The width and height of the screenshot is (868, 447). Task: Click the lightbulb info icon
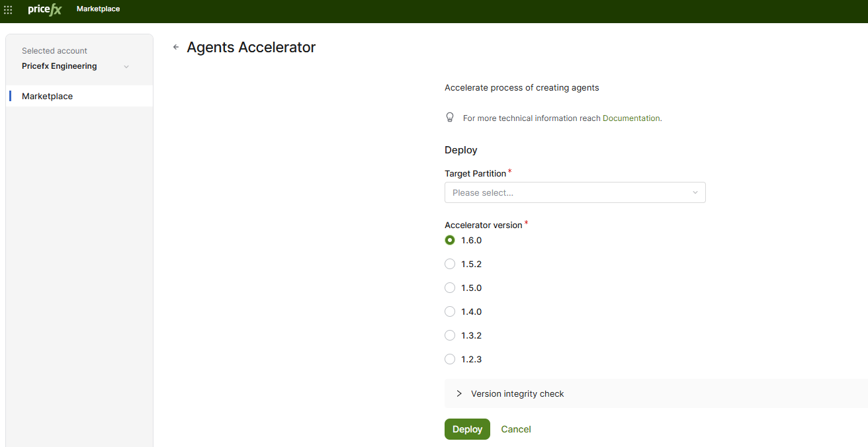(x=450, y=118)
